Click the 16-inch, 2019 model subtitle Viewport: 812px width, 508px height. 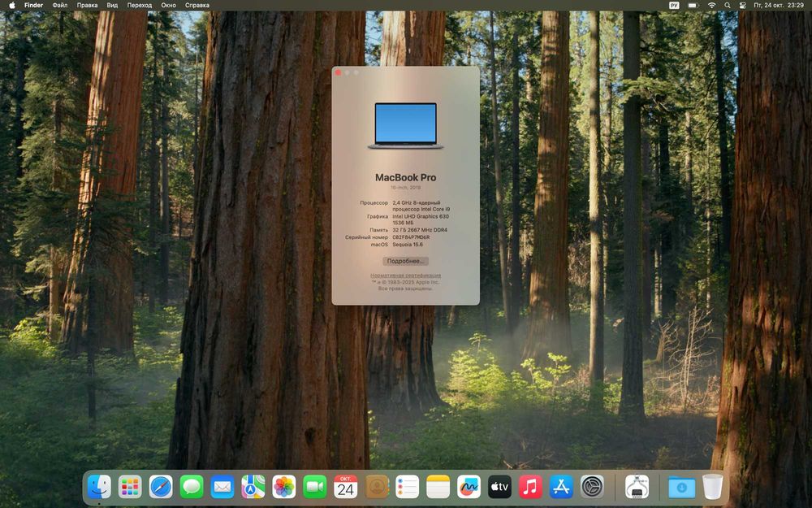pos(405,188)
